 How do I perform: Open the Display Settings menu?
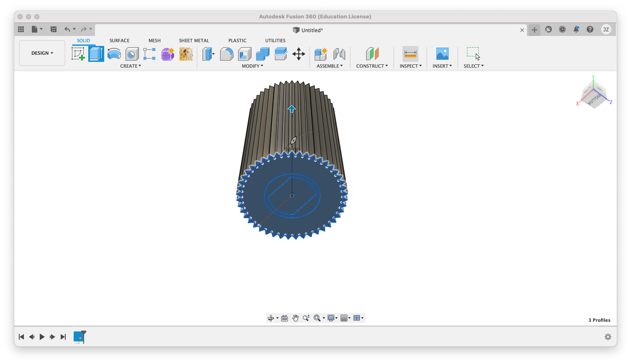click(333, 318)
